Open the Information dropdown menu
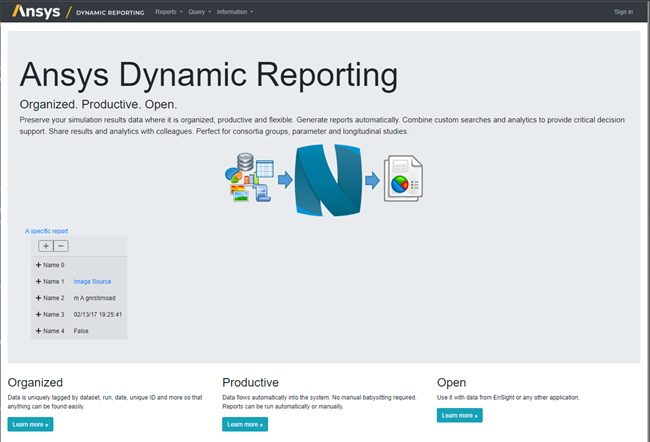Screen dimensions: 650x442 tap(234, 12)
